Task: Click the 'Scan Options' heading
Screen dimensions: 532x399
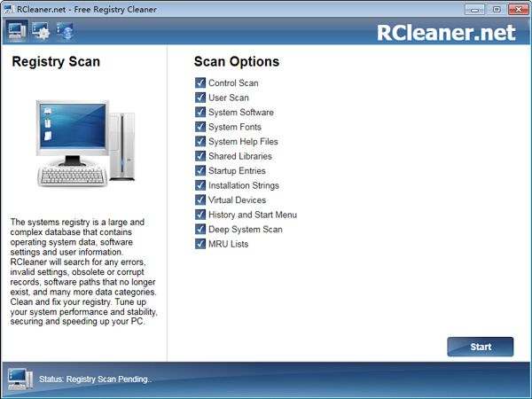Action: click(237, 62)
